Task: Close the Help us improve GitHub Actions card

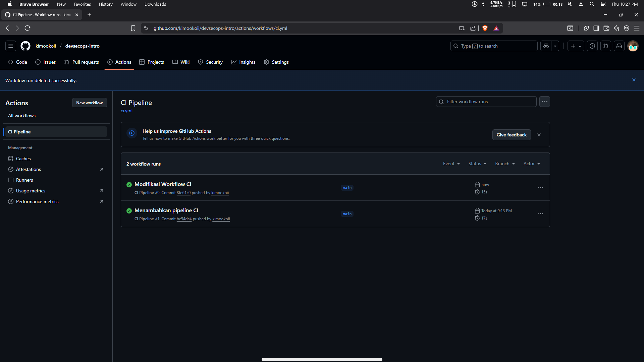Action: click(x=539, y=135)
